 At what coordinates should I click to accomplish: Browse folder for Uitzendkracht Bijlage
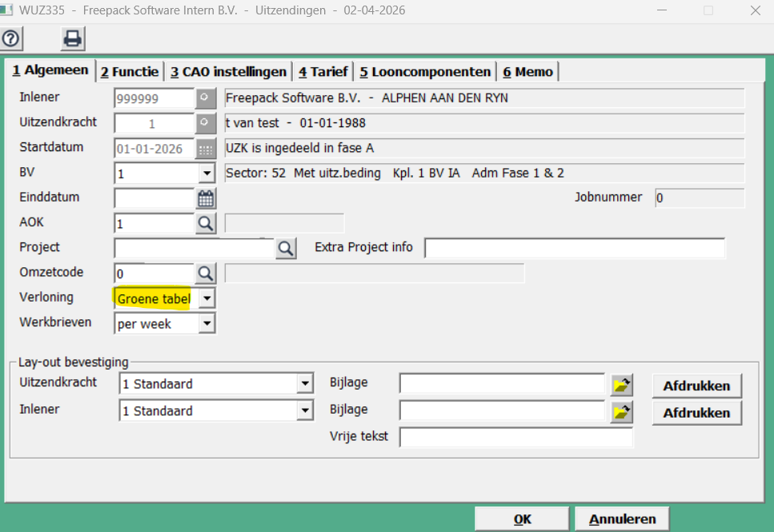(622, 385)
